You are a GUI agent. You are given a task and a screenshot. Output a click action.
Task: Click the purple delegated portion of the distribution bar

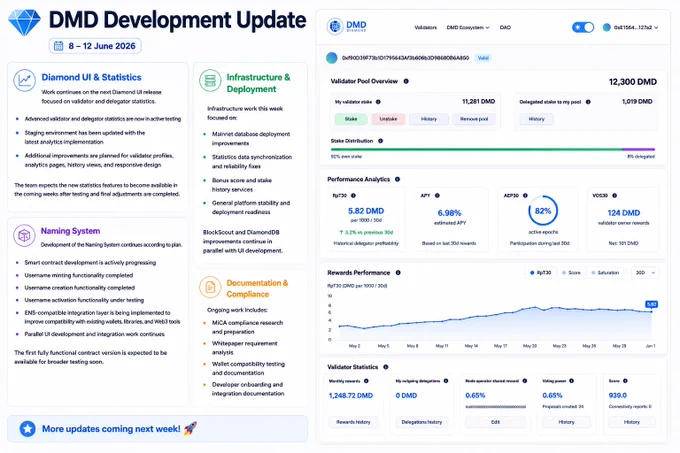tap(638, 150)
